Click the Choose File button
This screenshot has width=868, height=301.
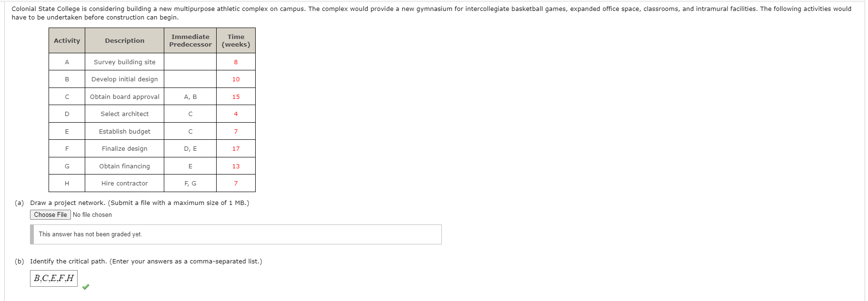coord(50,215)
